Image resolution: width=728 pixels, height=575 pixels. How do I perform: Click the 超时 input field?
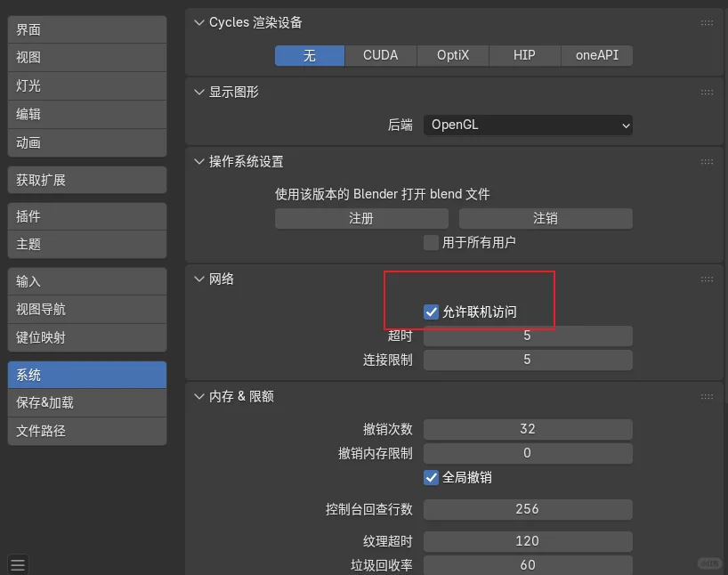(528, 336)
